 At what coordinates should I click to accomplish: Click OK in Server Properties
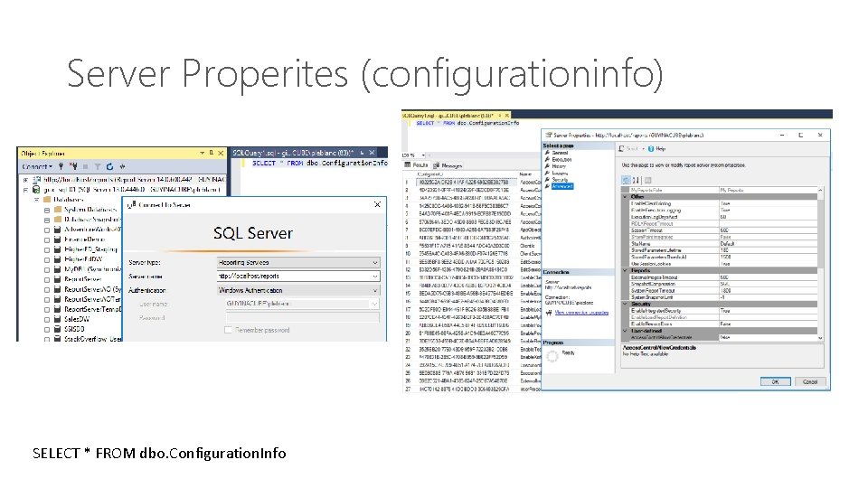[x=775, y=381]
